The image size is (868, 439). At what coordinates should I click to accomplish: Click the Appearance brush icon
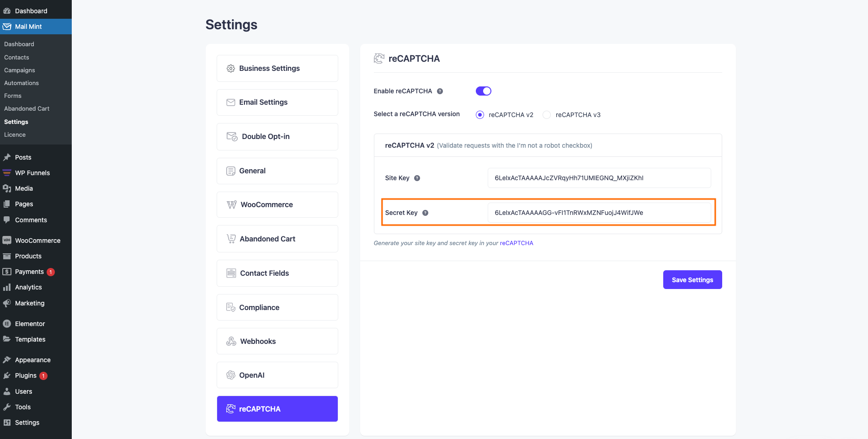[x=7, y=360]
